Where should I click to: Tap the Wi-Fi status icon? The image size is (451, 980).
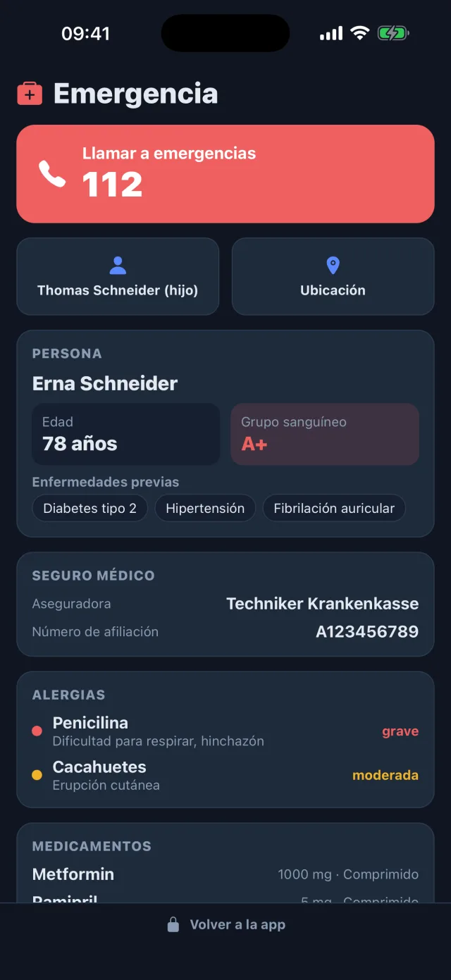point(359,33)
